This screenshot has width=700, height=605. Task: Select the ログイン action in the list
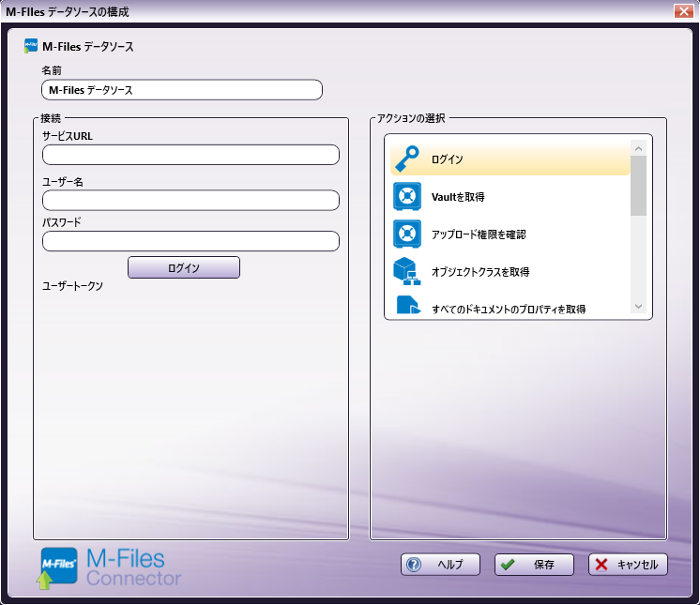tap(510, 159)
